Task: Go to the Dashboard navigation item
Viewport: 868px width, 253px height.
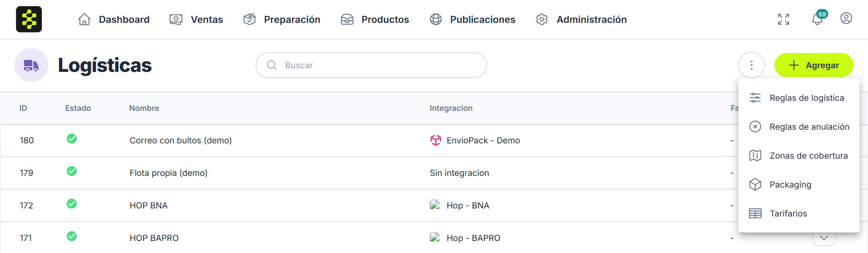Action: click(114, 19)
